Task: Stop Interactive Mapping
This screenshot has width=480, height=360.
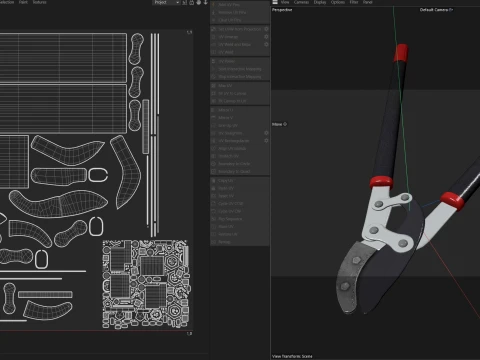Action: pos(240,77)
